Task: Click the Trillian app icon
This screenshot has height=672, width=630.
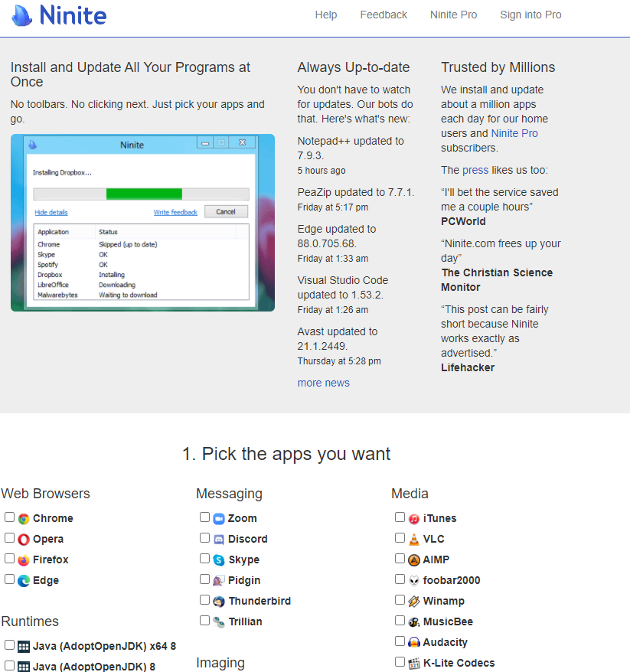Action: click(x=219, y=621)
